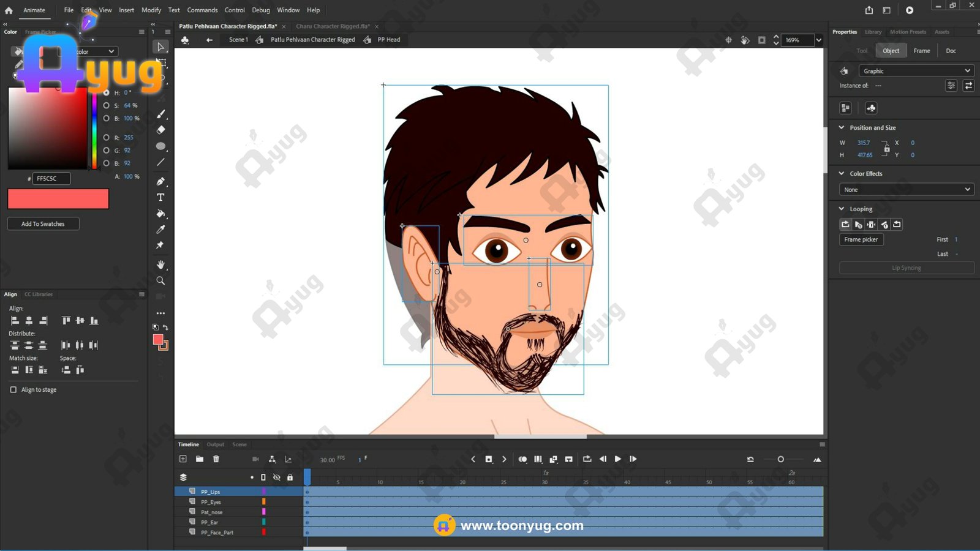Viewport: 980px width, 551px height.
Task: Open the Color Effects None dropdown
Action: [x=907, y=190]
